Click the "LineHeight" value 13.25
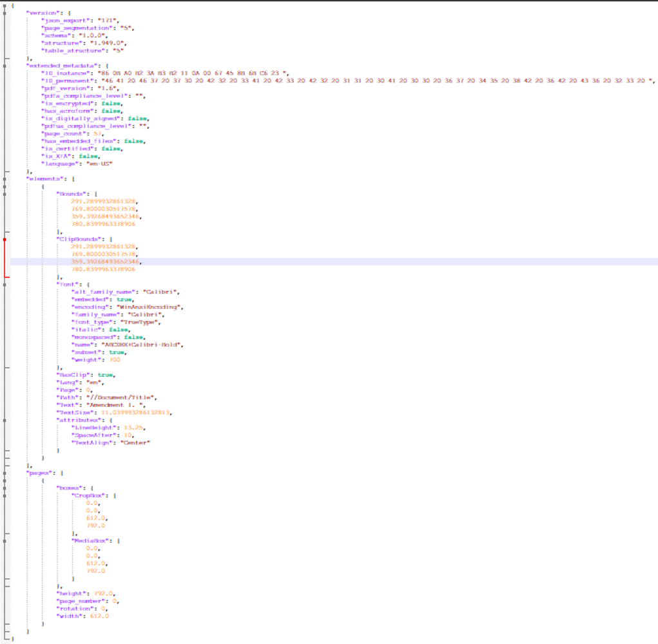The height and width of the screenshot is (644, 658). pos(133,428)
